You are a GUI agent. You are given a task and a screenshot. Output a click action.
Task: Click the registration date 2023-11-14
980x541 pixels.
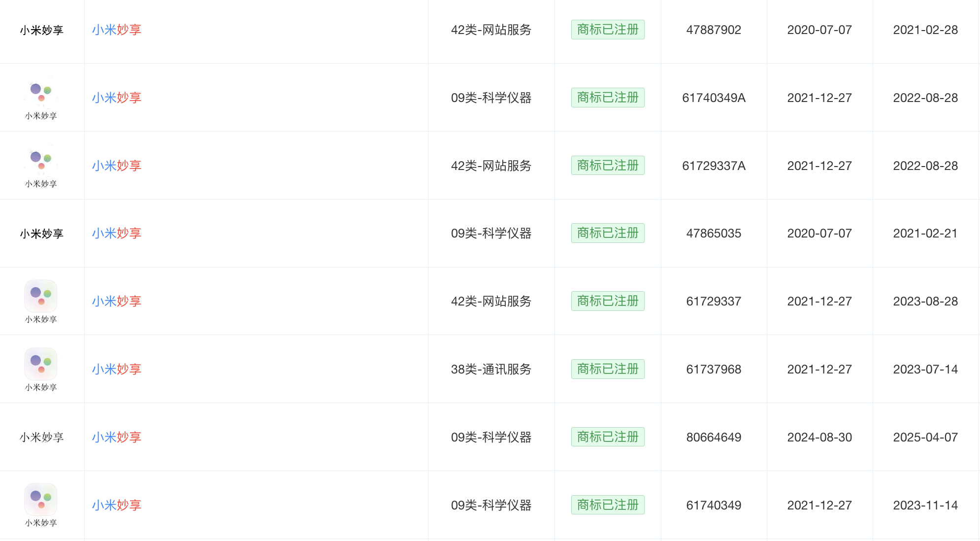(925, 505)
